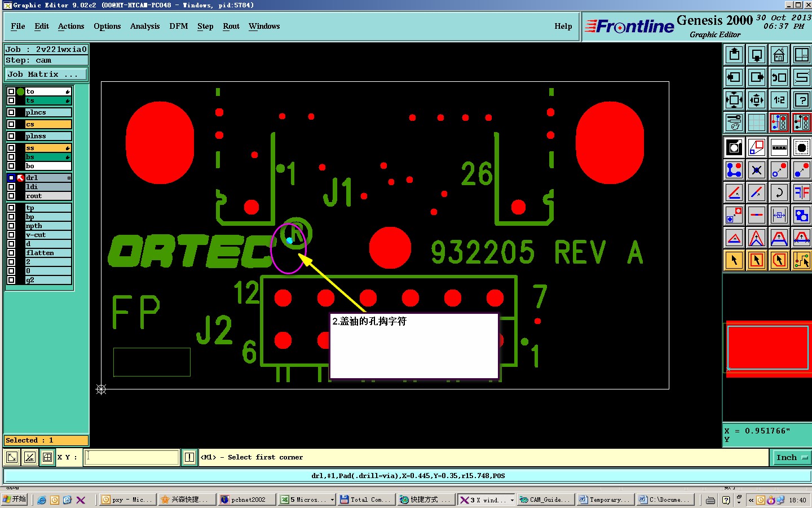Click the blue connected nodes add feature tool
The height and width of the screenshot is (508, 812).
point(734,170)
